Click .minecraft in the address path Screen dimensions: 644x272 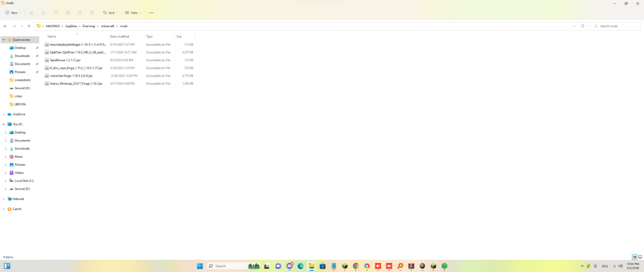click(x=109, y=26)
